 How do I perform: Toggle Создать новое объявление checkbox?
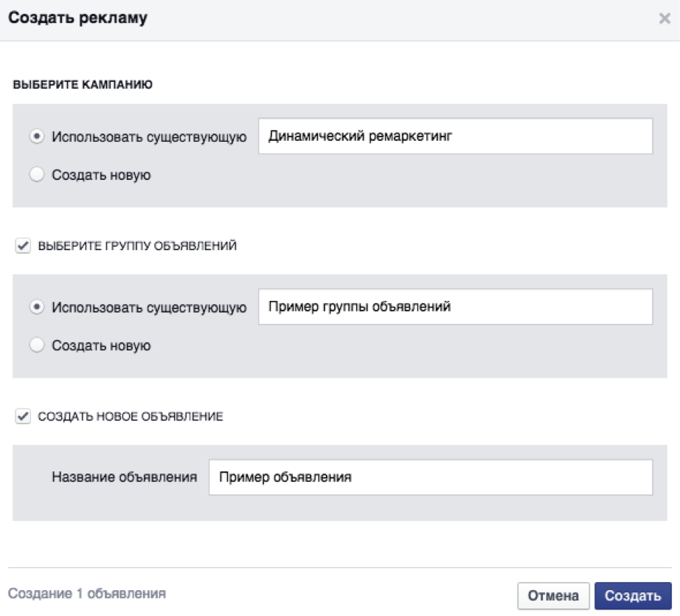pyautogui.click(x=22, y=417)
